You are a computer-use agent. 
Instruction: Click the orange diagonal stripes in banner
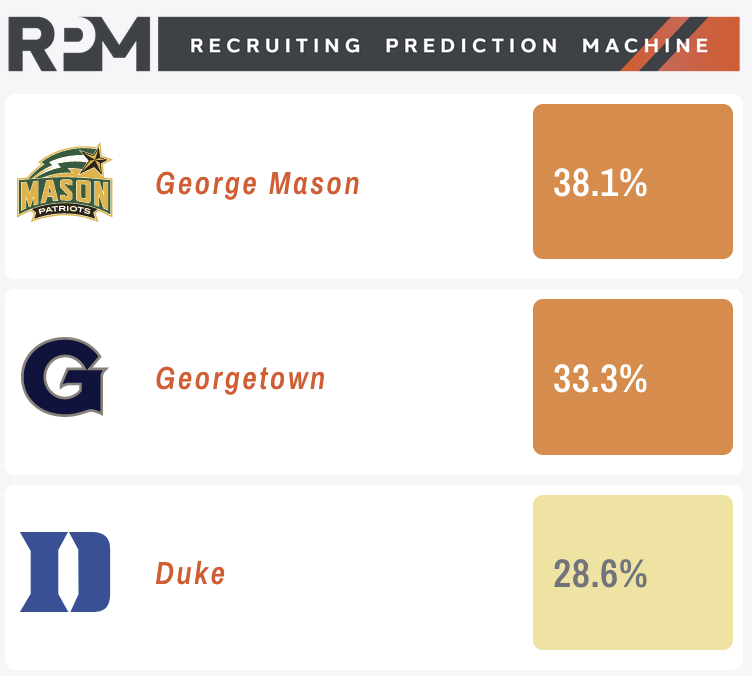(681, 44)
